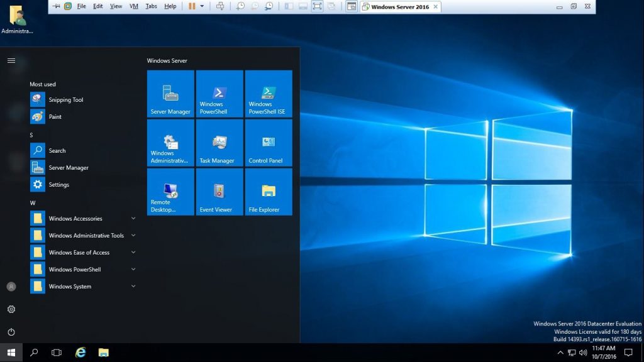Open File Explorer from its yellow tile
Viewport: 644px width, 362px height.
268,192
